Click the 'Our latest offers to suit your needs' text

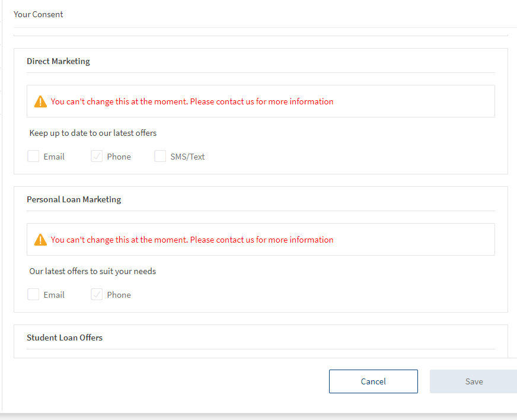[x=92, y=271]
